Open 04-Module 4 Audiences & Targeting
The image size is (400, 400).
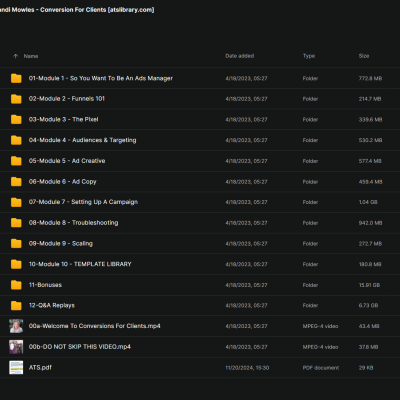200,140
